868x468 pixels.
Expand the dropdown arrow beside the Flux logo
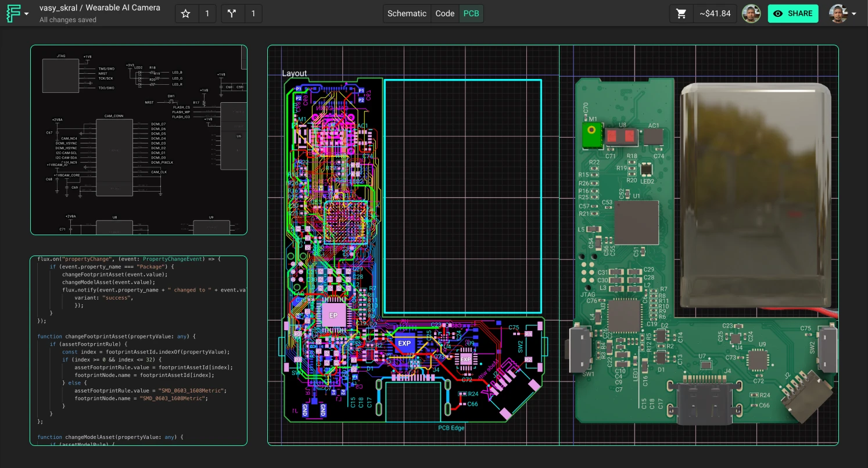tap(25, 13)
